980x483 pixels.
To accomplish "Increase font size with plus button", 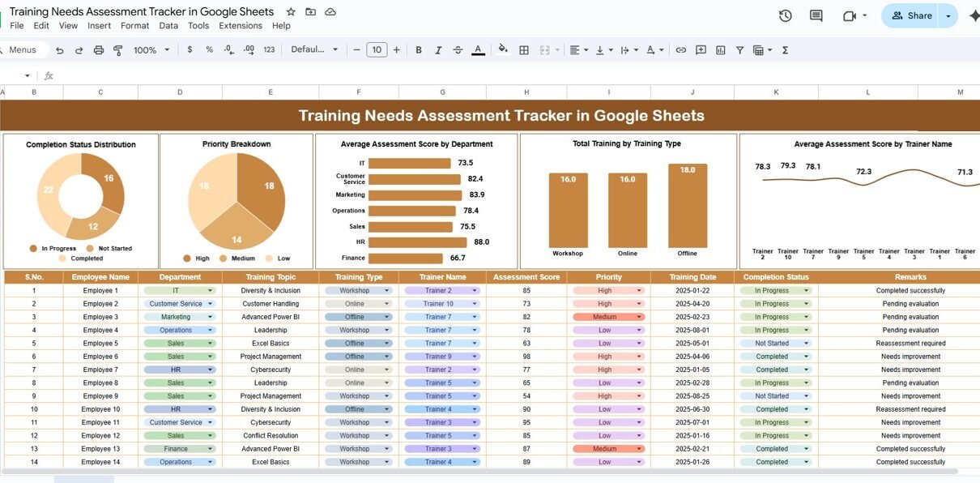I will pos(396,50).
